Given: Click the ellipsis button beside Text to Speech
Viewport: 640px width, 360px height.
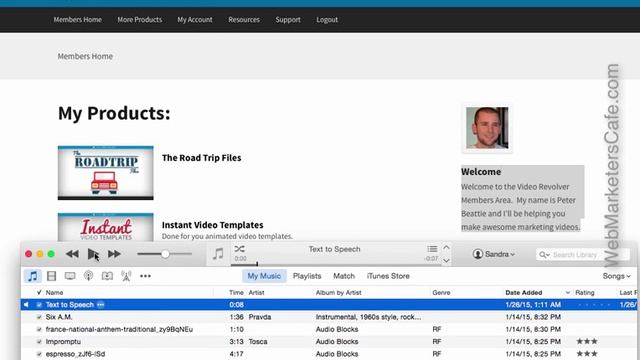Looking at the screenshot, I should 101,304.
